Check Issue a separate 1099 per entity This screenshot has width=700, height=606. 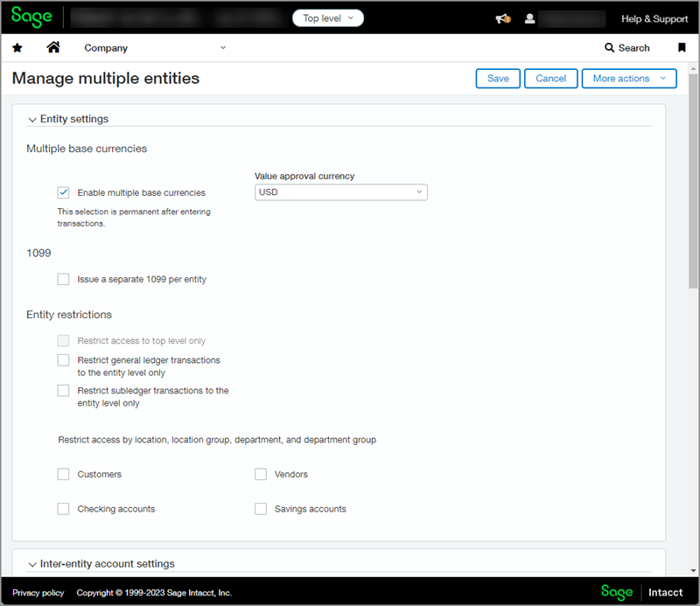[64, 280]
